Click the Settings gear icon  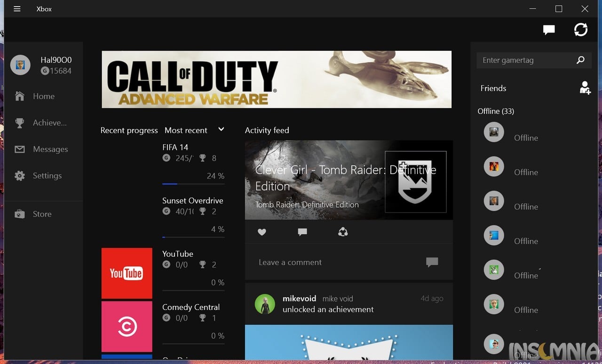[x=20, y=176]
